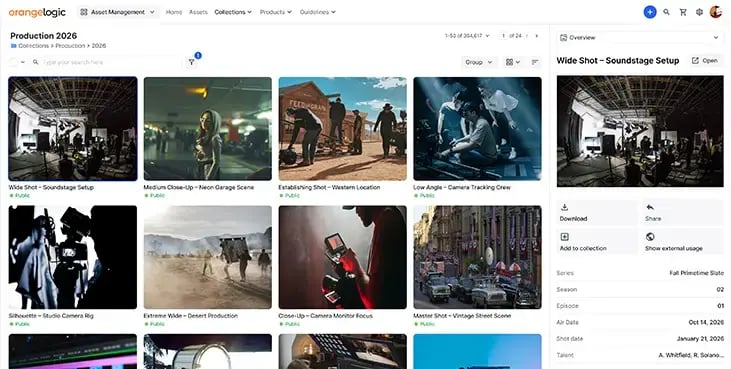This screenshot has width=731, height=369.
Task: Click Public status under Wide Shot Soundstage Setup
Action: pyautogui.click(x=20, y=196)
